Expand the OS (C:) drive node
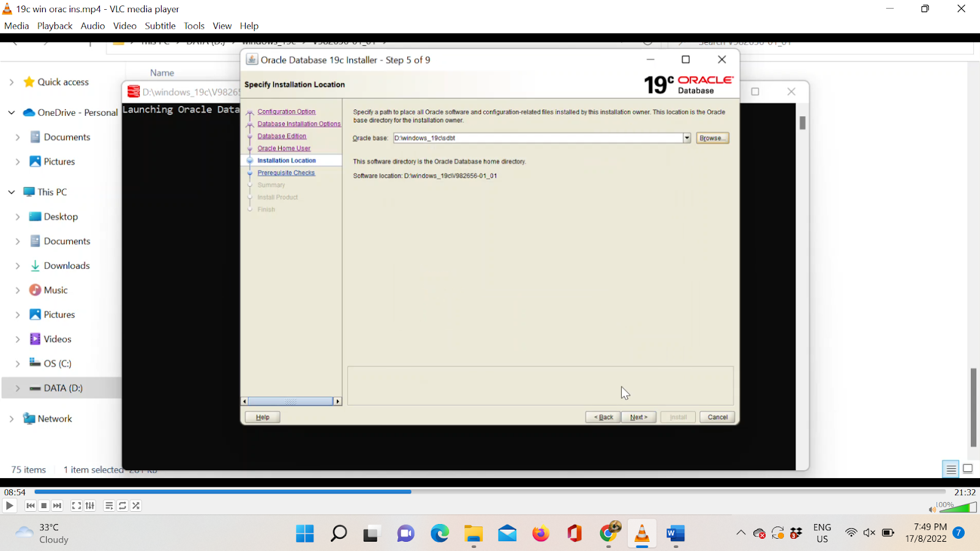Viewport: 980px width, 551px height. click(x=17, y=364)
